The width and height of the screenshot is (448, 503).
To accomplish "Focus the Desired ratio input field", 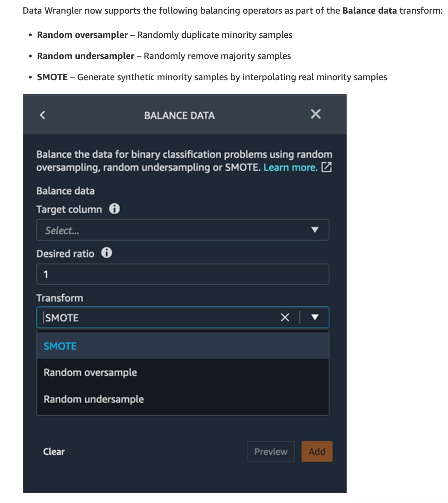I will [x=183, y=274].
